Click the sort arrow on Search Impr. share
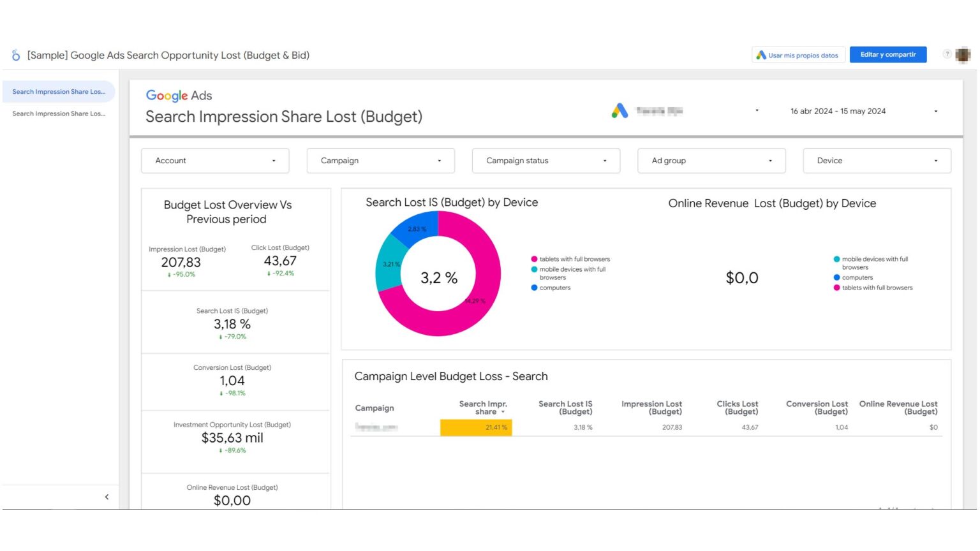Screen dimensions: 980x551 pyautogui.click(x=503, y=412)
